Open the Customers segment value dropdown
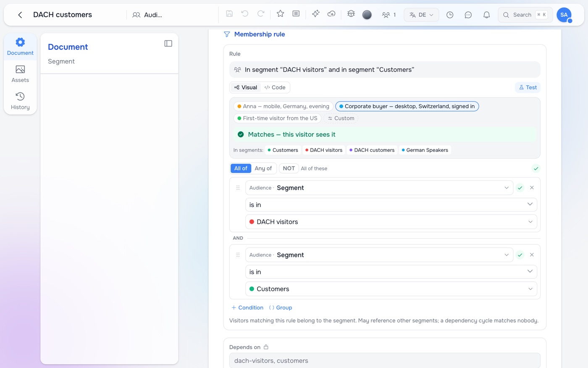This screenshot has width=588, height=368. click(x=391, y=289)
